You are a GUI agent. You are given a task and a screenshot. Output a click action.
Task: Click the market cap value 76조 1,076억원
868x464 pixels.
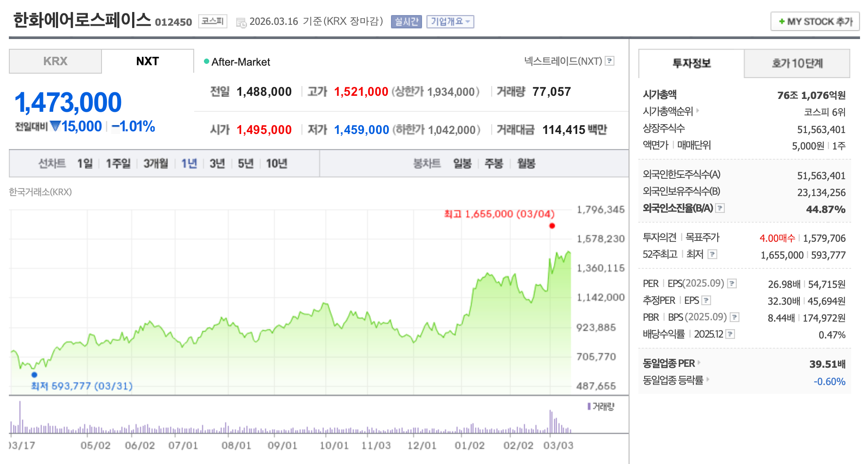[811, 95]
